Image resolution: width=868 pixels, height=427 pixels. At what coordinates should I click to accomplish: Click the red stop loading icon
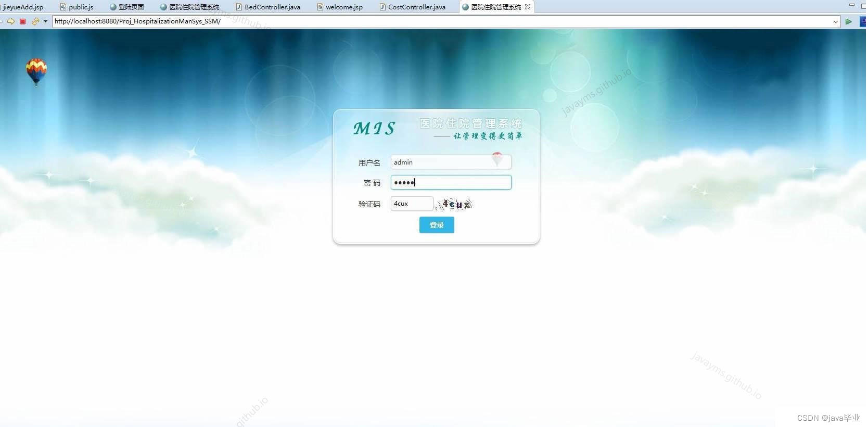pyautogui.click(x=23, y=21)
